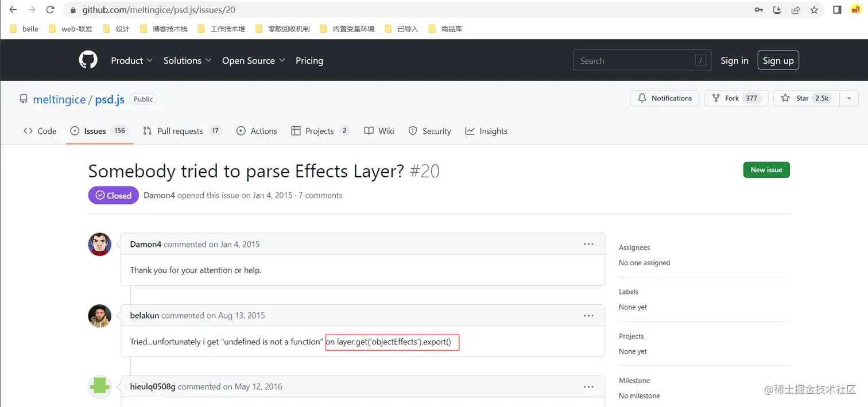Toggle the browser side panel icon
Image resolution: width=868 pixels, height=407 pixels.
tap(837, 10)
